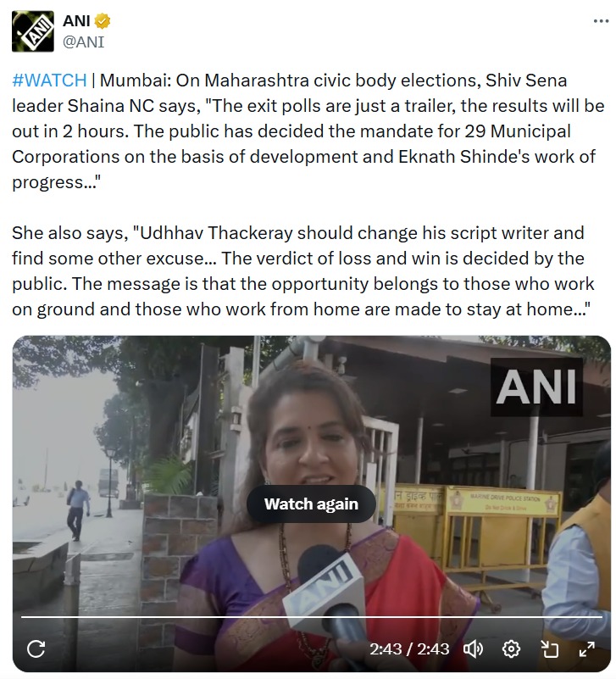
Task: Click the ANI watermark in the video
Action: [x=536, y=387]
